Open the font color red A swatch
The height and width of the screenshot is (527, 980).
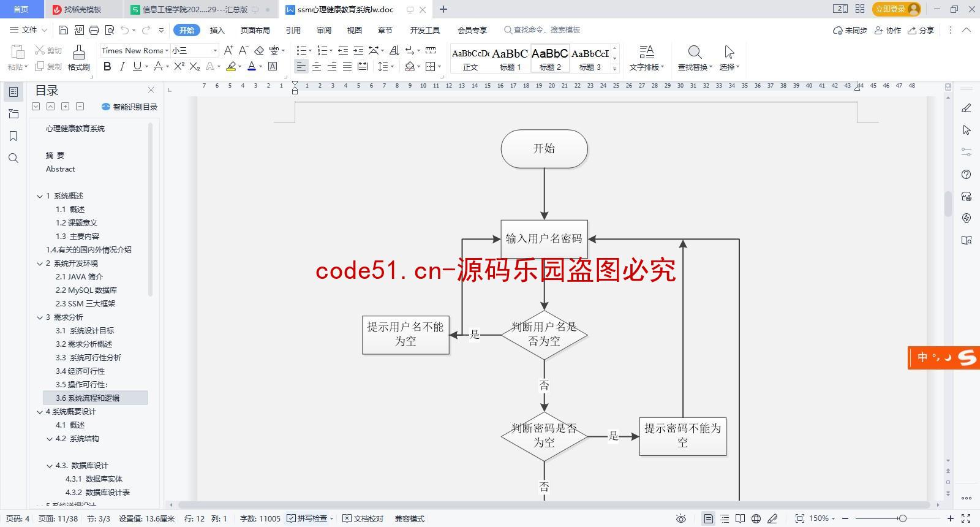pyautogui.click(x=251, y=66)
